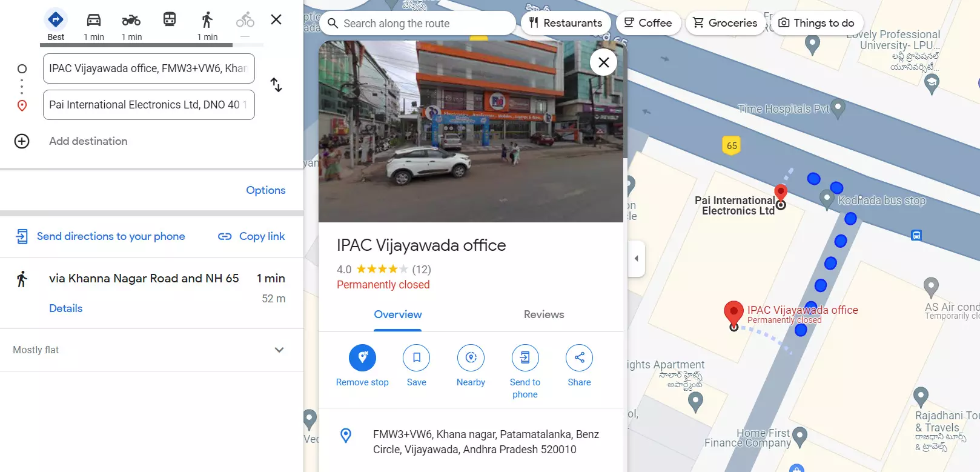Swap starting point and destination
The width and height of the screenshot is (980, 472).
point(276,85)
